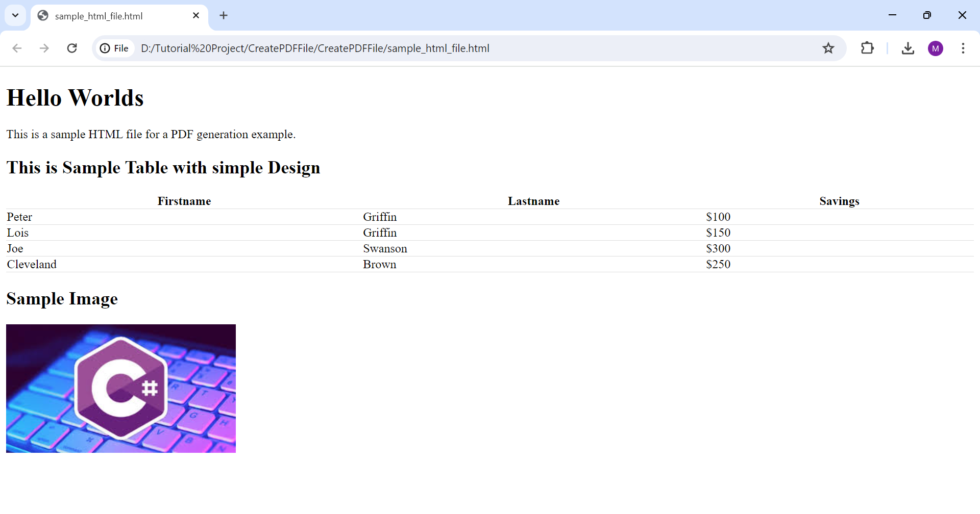Reload the sample_html_file page
The image size is (980, 514).
pyautogui.click(x=72, y=48)
